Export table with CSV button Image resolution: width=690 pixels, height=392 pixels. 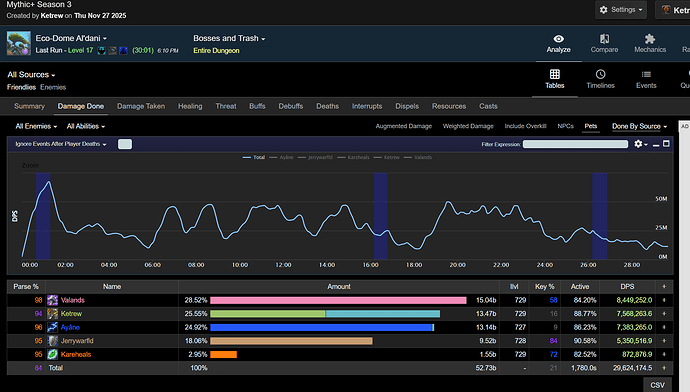(x=657, y=385)
